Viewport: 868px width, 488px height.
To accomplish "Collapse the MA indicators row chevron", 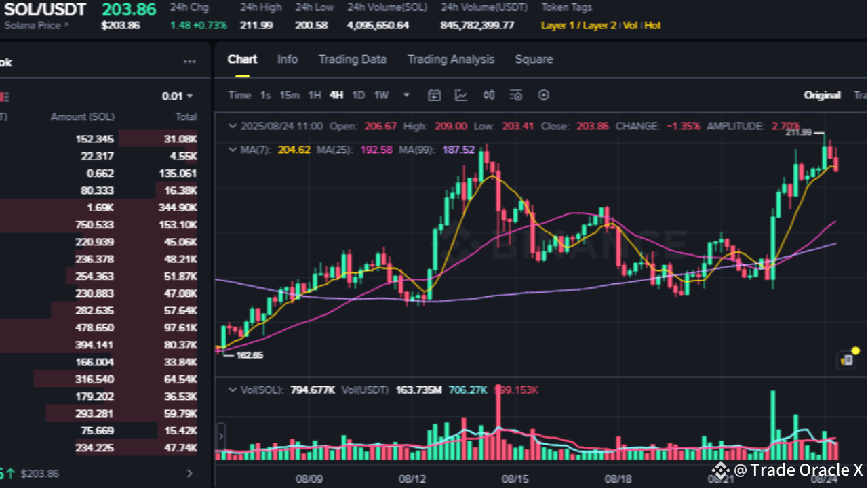I will 233,148.
